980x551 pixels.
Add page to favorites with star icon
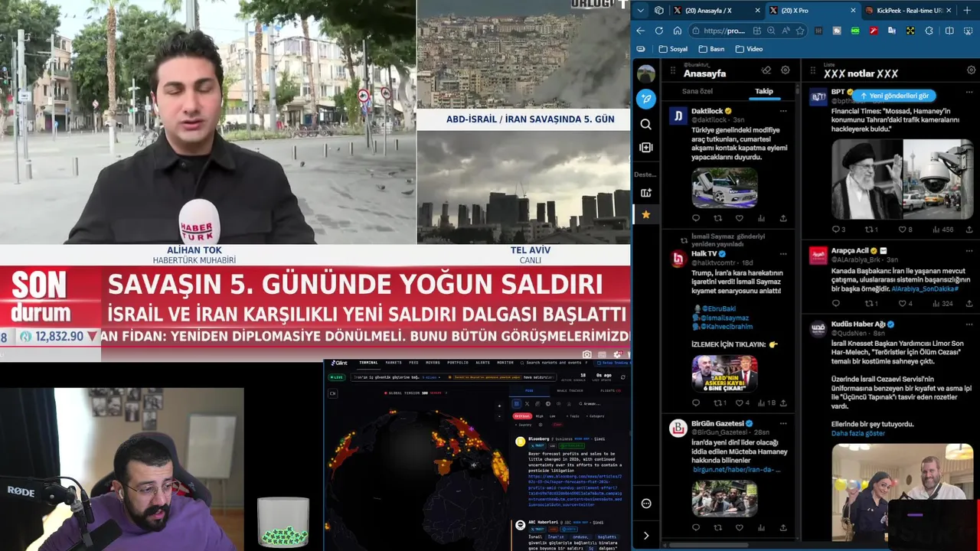point(800,31)
